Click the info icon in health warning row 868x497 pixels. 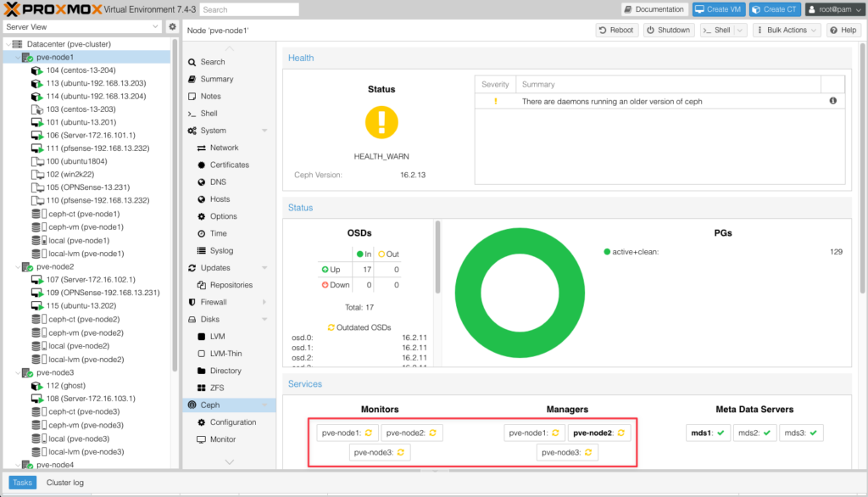point(832,101)
